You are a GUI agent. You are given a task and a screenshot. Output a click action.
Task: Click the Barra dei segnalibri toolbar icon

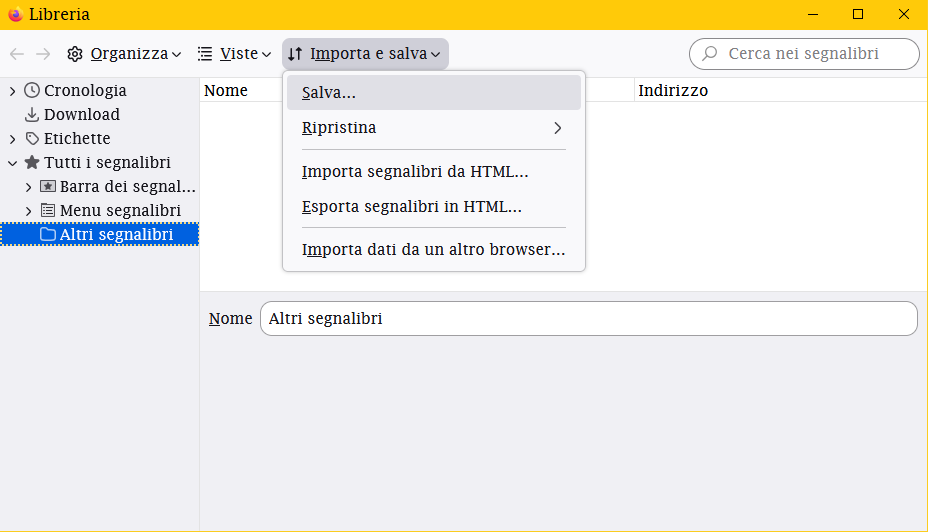(48, 186)
